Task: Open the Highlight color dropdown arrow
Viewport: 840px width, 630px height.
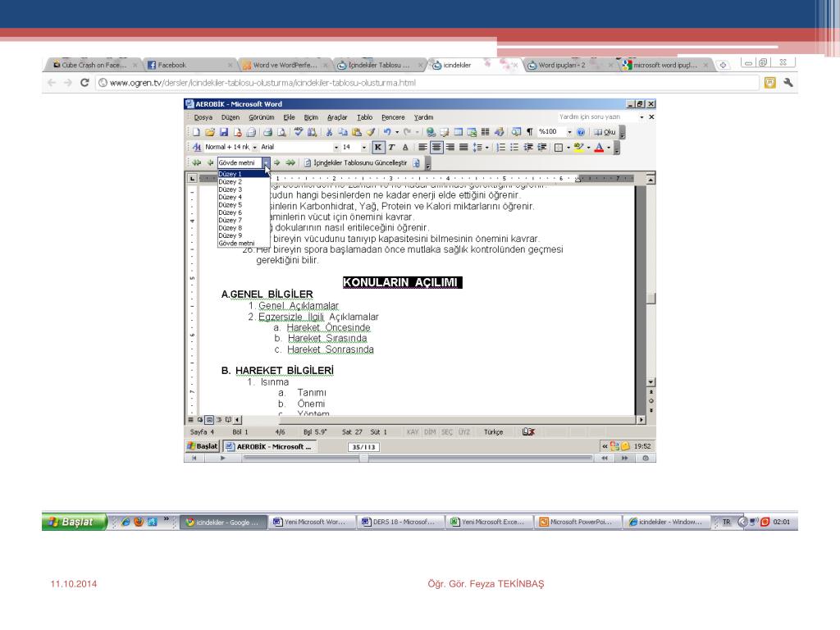Action: pos(589,148)
